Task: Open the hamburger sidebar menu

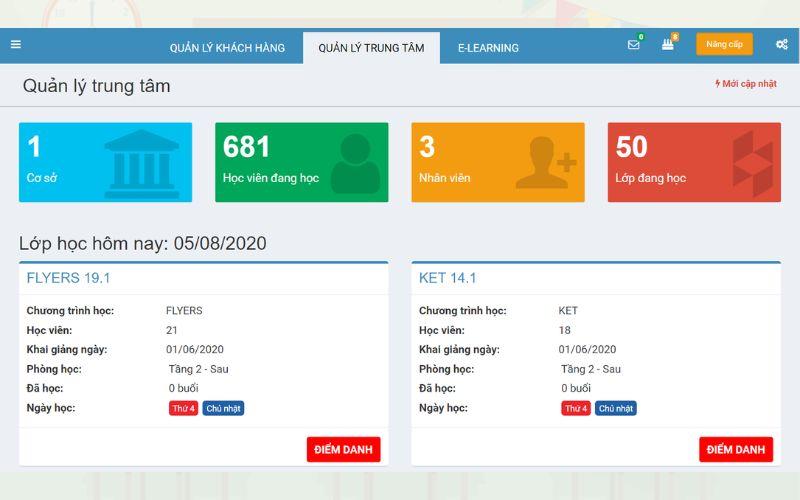Action: click(15, 44)
